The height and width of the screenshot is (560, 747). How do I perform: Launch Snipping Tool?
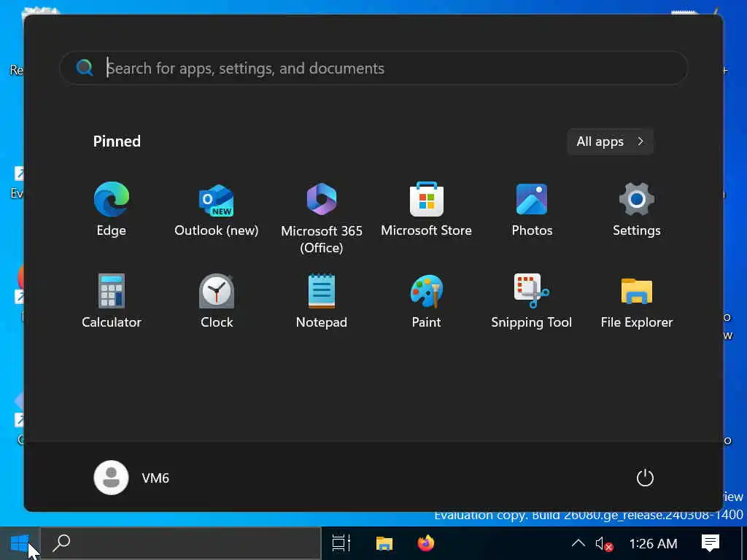532,300
